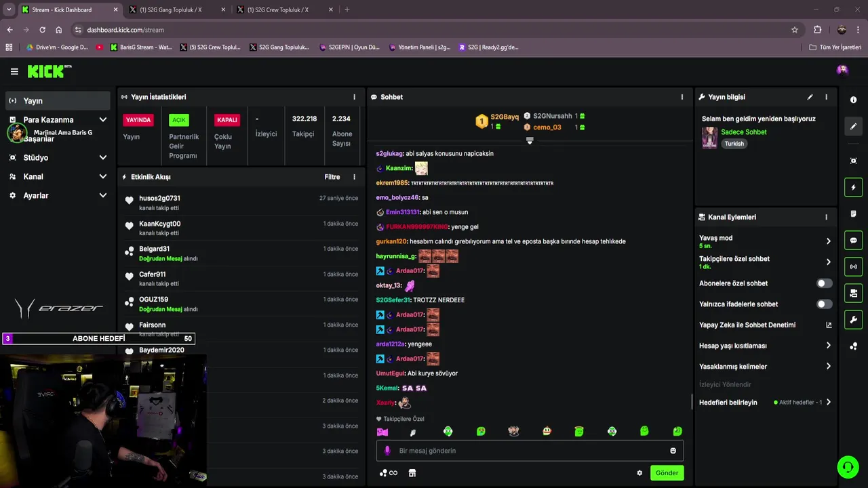Click the focus frame icon in right sidebar
This screenshot has height=488, width=868.
tap(853, 161)
